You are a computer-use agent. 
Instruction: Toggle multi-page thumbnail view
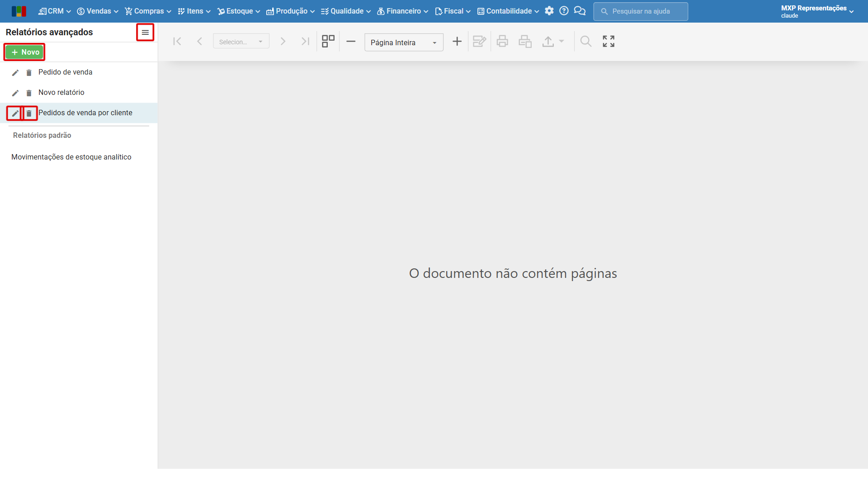(x=328, y=42)
